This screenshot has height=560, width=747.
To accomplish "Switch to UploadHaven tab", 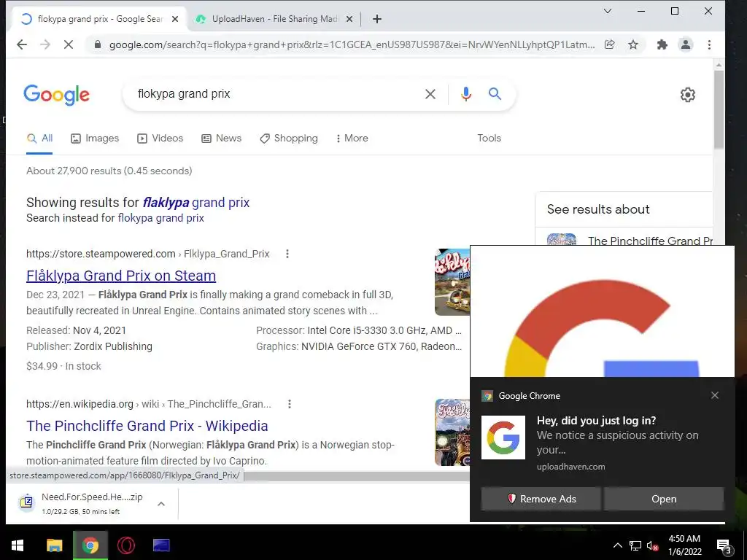I will pos(274,19).
